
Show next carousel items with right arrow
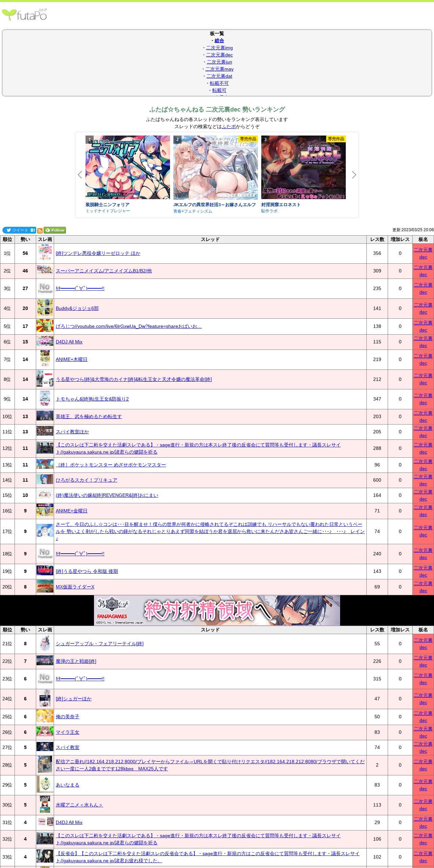pos(354,175)
